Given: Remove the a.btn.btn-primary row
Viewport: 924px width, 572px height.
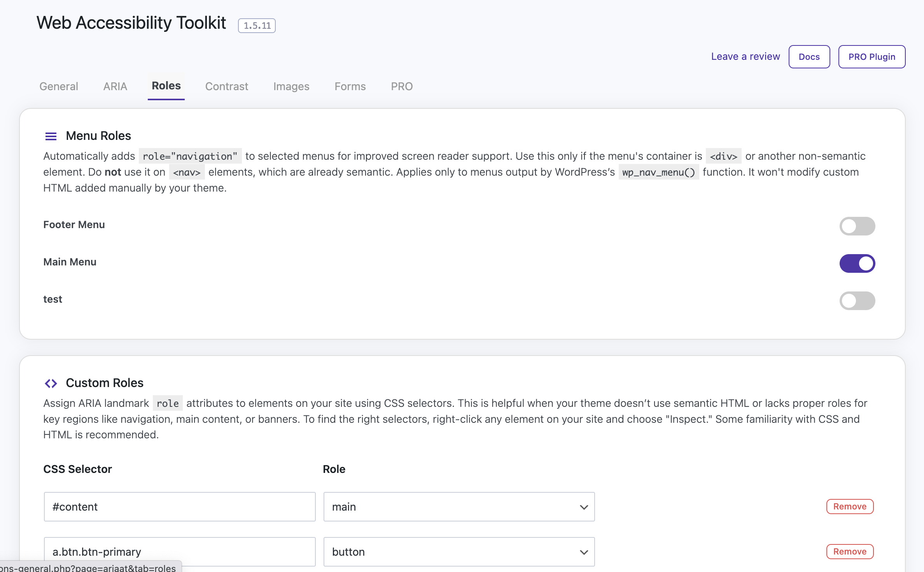Looking at the screenshot, I should (850, 552).
